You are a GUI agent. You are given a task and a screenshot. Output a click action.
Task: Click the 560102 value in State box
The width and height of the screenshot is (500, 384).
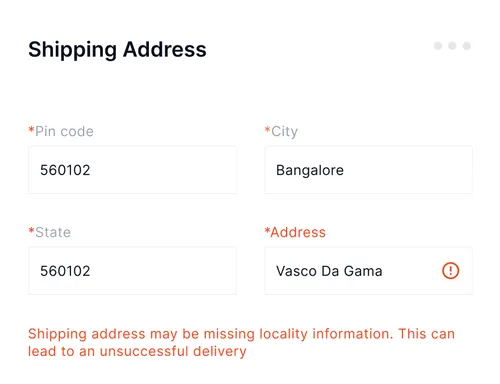65,271
